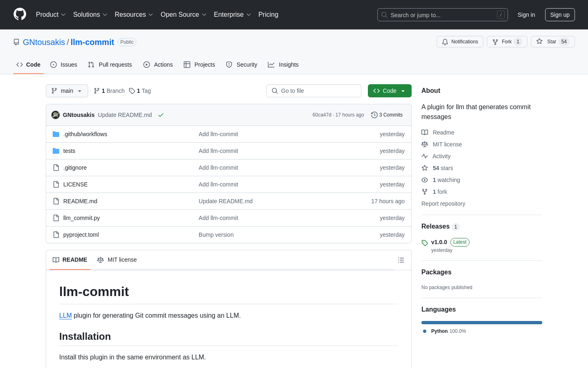This screenshot has width=588, height=368.
Task: Open the llm_commit.py file
Action: (82, 218)
